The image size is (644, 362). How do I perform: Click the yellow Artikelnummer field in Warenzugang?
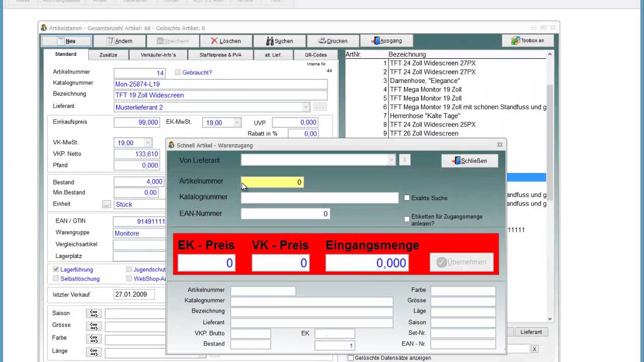(272, 182)
